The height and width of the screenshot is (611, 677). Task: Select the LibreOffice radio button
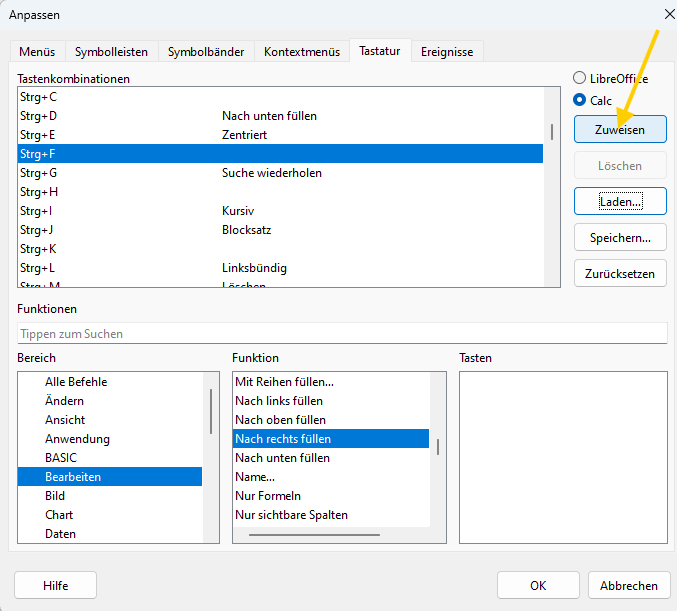(580, 78)
